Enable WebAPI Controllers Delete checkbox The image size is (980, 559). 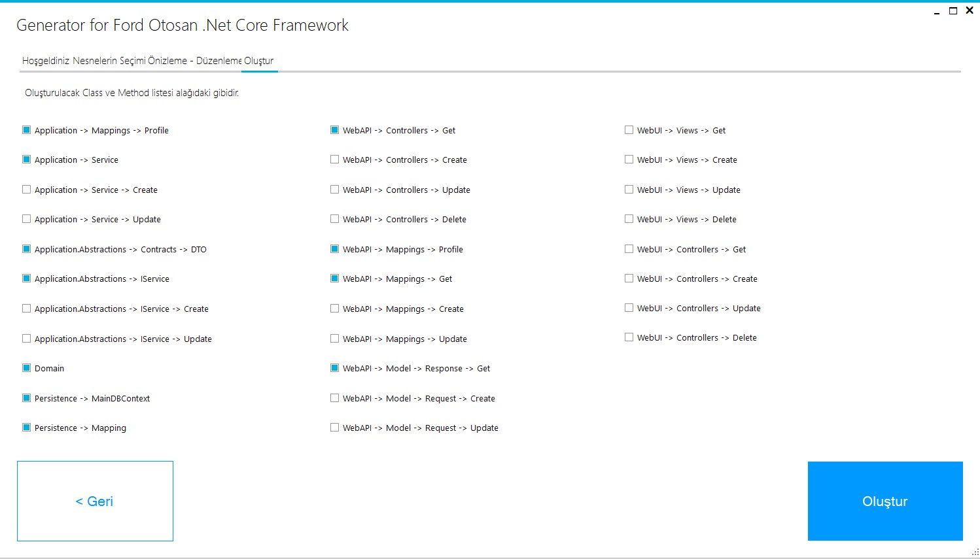tap(335, 219)
